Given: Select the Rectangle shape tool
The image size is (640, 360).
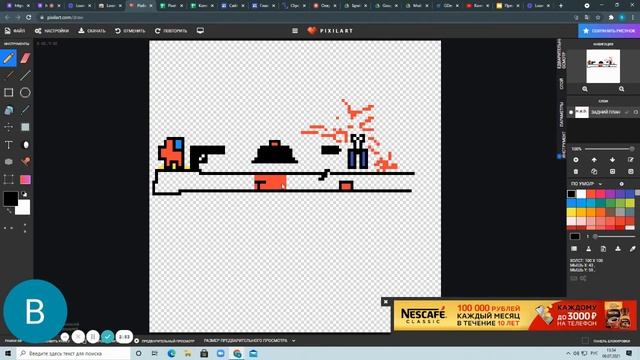Looking at the screenshot, I should tap(9, 93).
